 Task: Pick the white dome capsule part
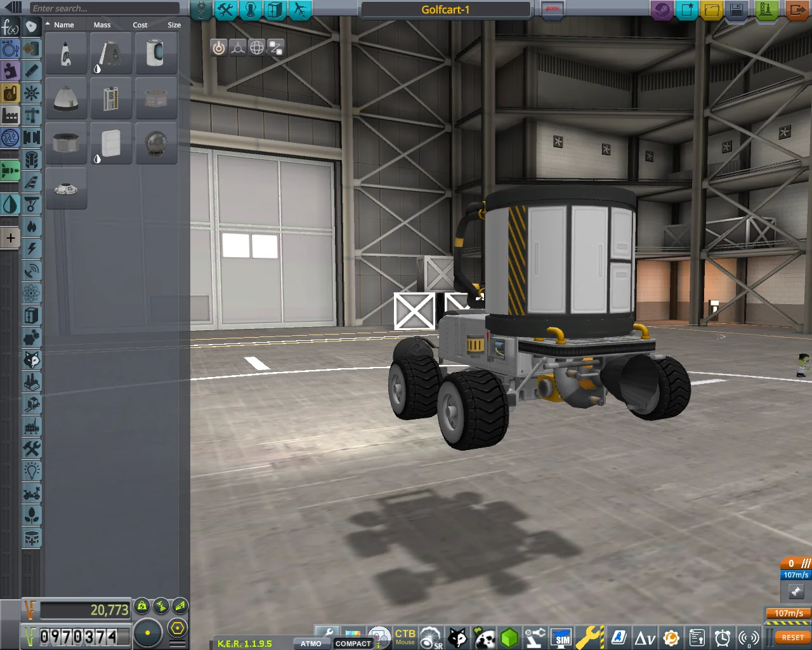66,98
